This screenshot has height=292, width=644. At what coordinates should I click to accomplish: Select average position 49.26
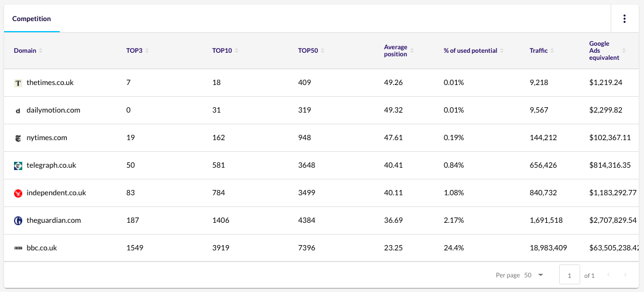click(393, 82)
